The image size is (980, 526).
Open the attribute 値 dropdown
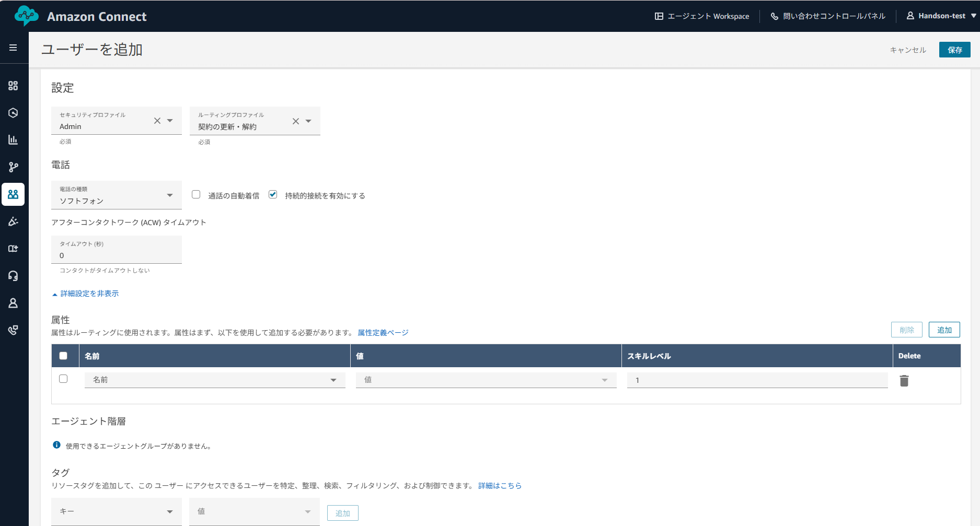pos(486,380)
